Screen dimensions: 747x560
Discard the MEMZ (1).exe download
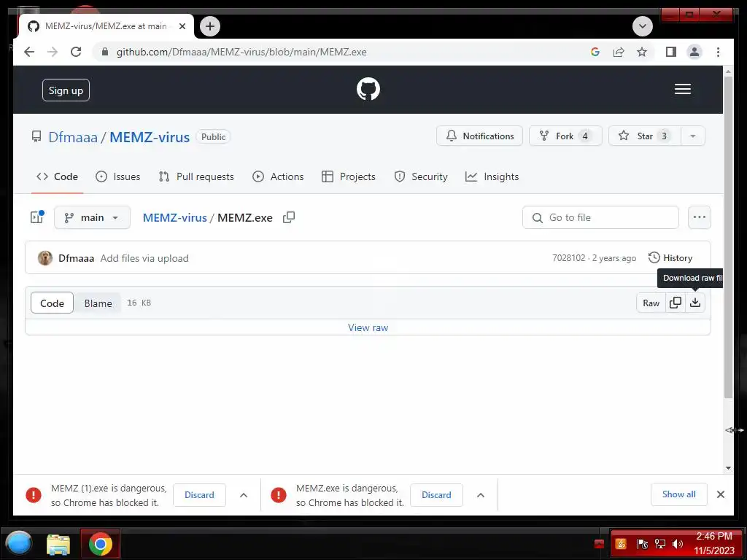coord(199,495)
